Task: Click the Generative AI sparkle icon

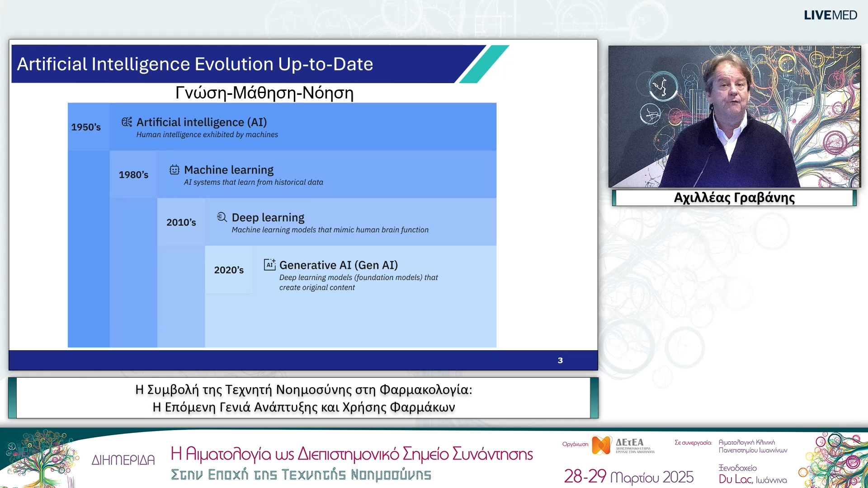Action: coord(269,265)
